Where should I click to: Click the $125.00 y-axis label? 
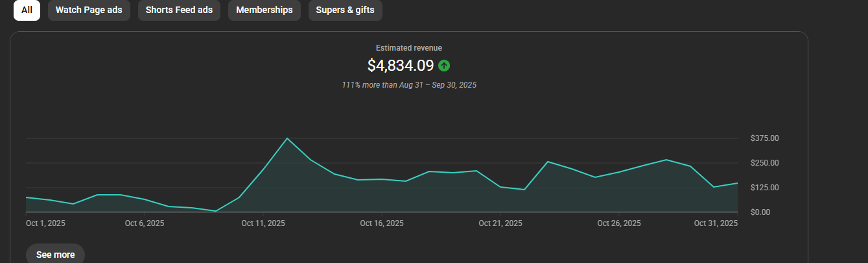click(764, 188)
